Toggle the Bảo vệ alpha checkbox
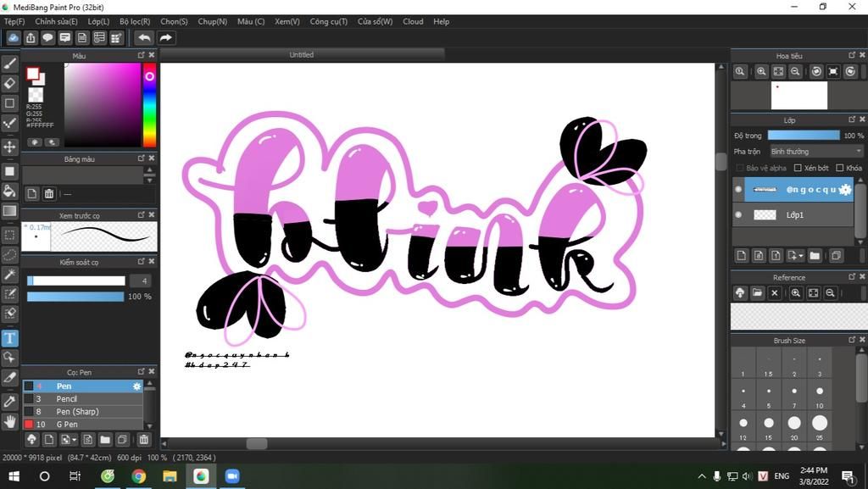The height and width of the screenshot is (489, 868). click(x=739, y=168)
